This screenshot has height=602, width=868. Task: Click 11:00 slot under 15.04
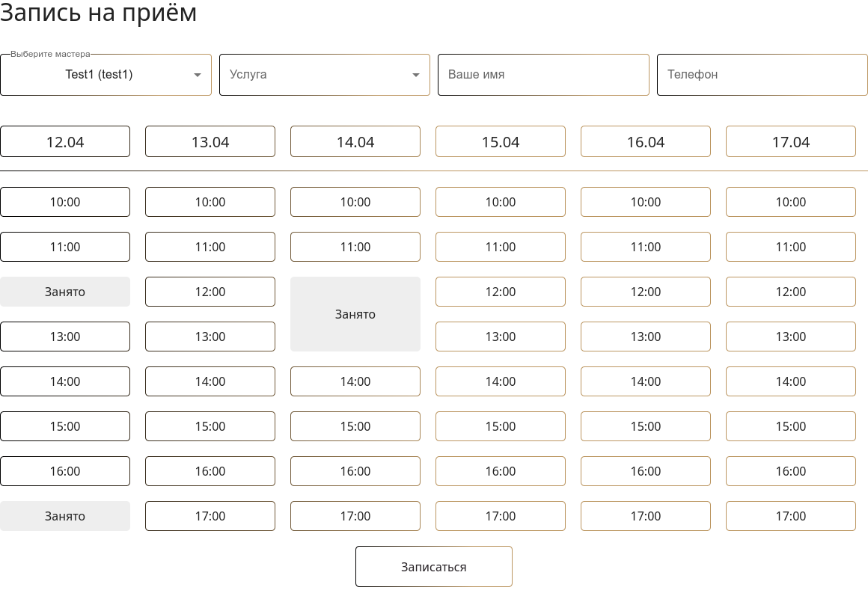click(501, 247)
